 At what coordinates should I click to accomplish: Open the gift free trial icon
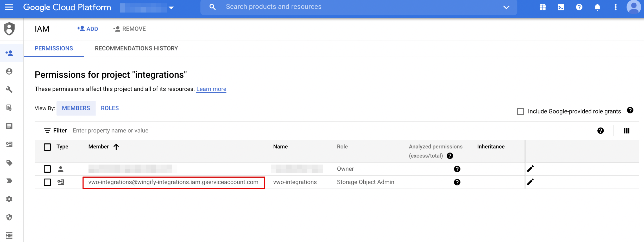(543, 7)
